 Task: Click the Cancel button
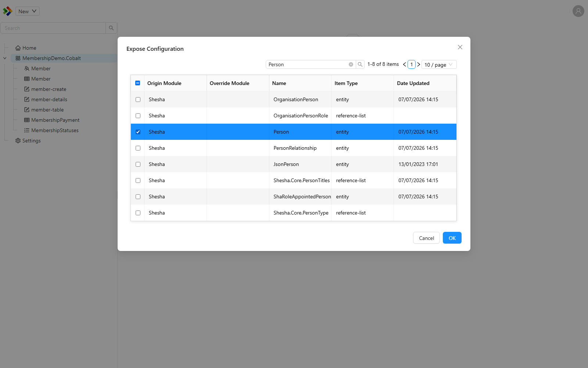426,238
